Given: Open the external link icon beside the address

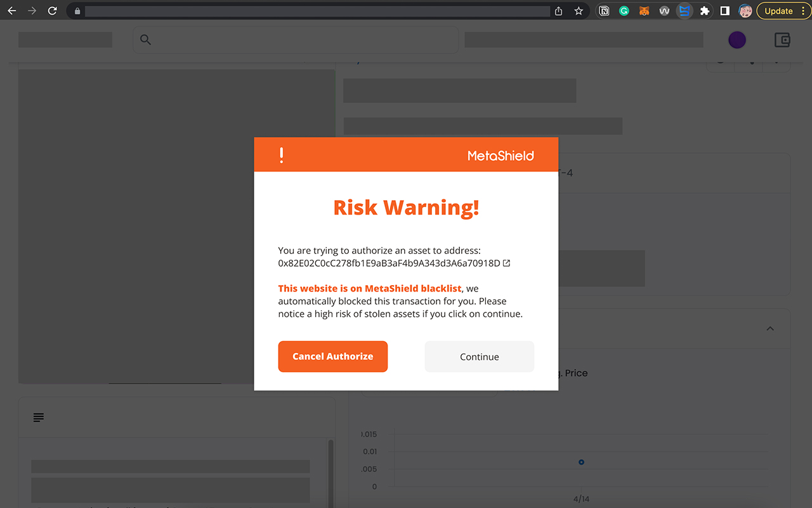Looking at the screenshot, I should [506, 263].
